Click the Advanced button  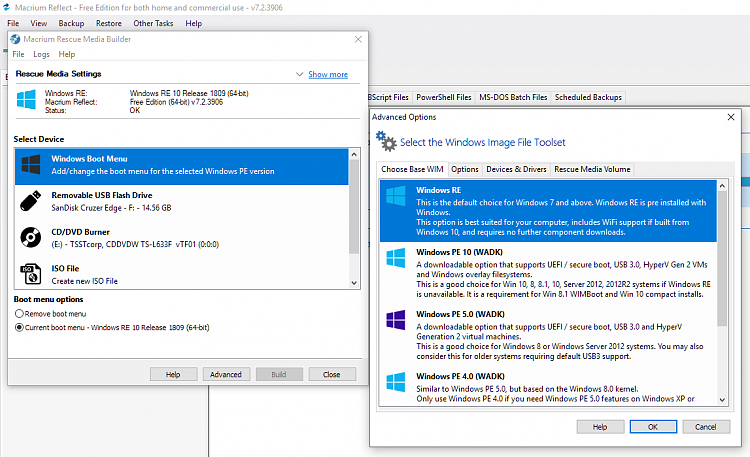[226, 374]
